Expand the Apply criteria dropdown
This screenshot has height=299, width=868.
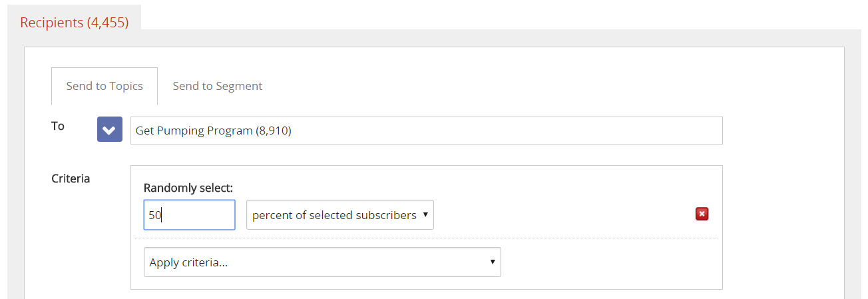(322, 262)
